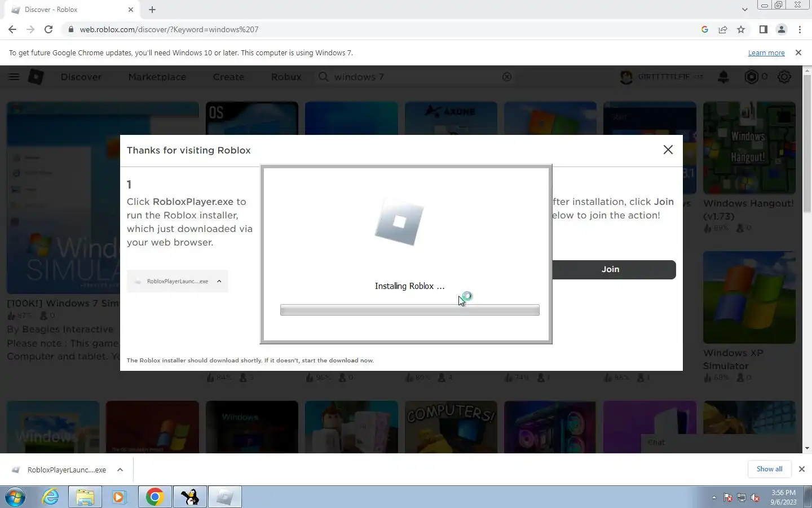Click the scrollbar down arrow on the page
Viewport: 812px width, 508px height.
(x=807, y=448)
